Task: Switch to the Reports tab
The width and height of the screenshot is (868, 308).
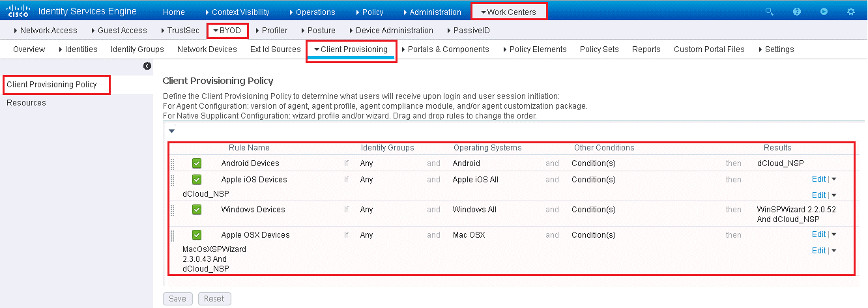Action: pos(646,49)
